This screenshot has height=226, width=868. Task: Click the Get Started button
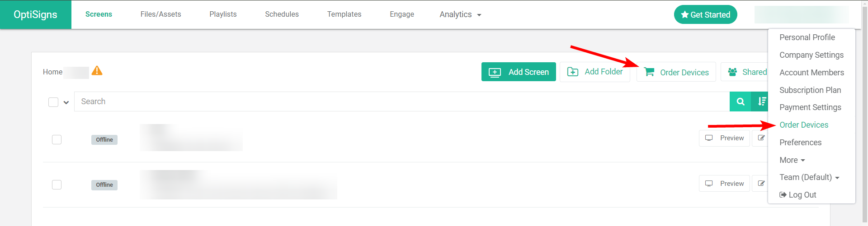pyautogui.click(x=706, y=14)
